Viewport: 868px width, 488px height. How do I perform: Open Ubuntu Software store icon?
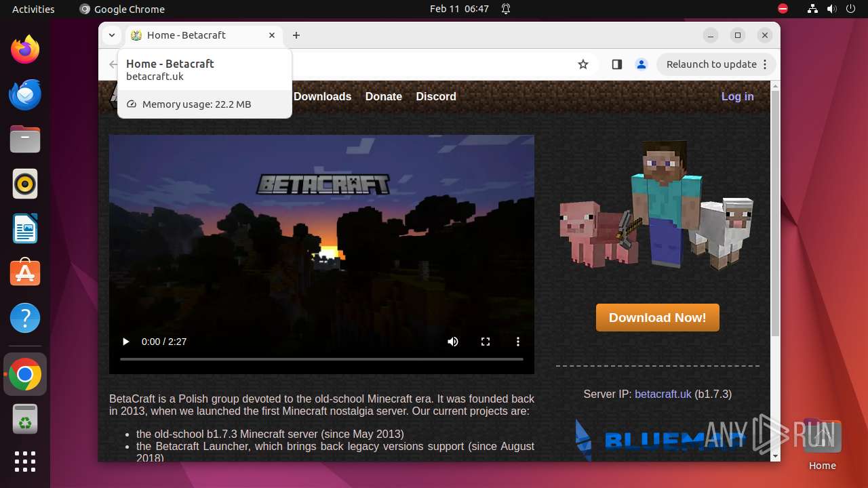(x=25, y=273)
